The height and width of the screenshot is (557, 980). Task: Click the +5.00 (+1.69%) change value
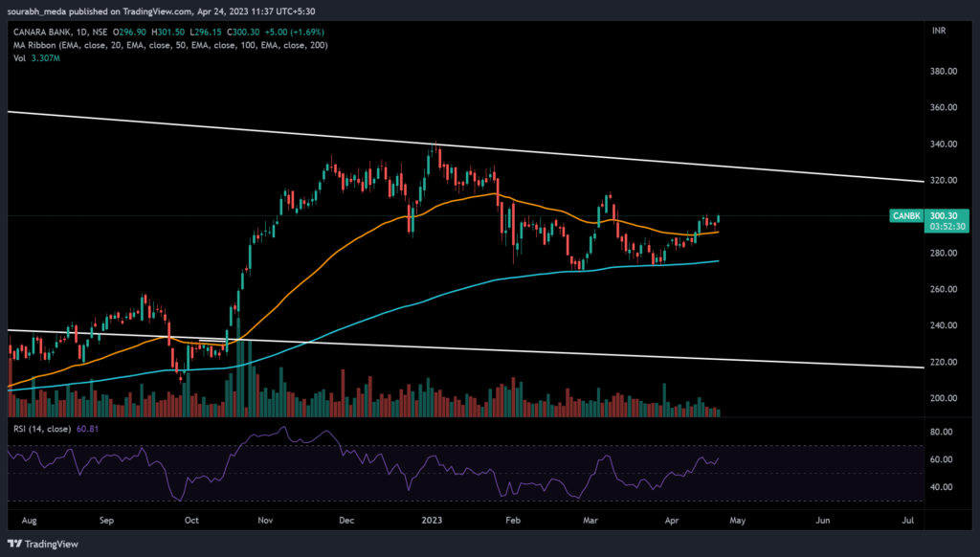pyautogui.click(x=295, y=32)
